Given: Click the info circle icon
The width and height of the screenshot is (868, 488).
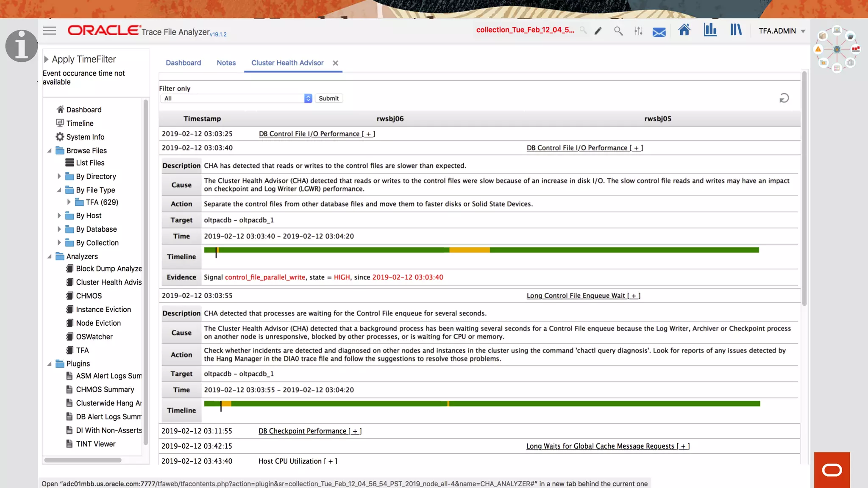Looking at the screenshot, I should pyautogui.click(x=21, y=46).
